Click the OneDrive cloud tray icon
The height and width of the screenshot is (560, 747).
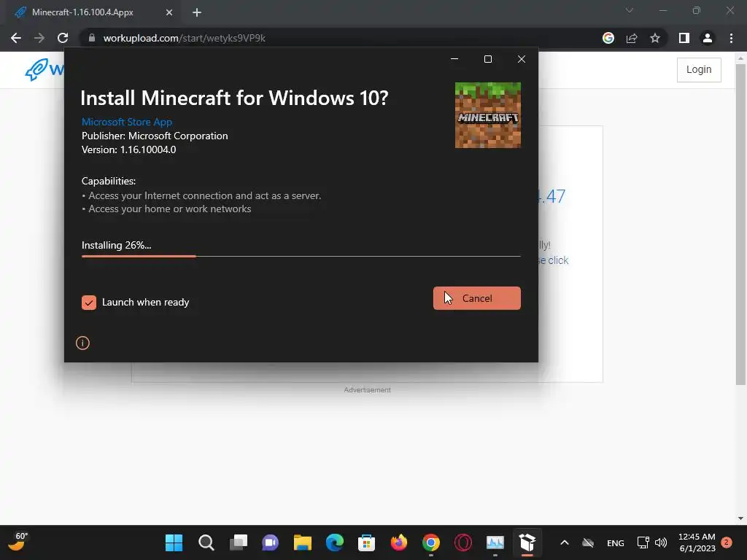[588, 542]
